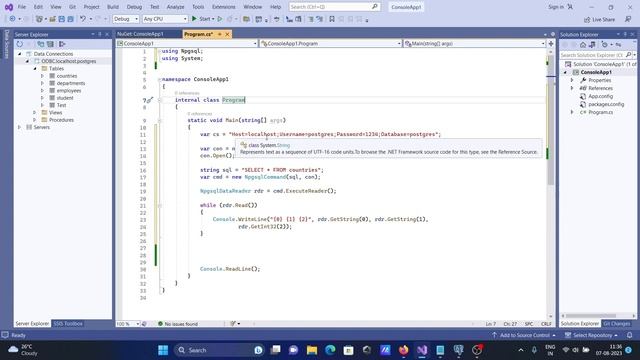The width and height of the screenshot is (640, 360).
Task: Open Firefox from the taskbar
Action: tap(403, 350)
